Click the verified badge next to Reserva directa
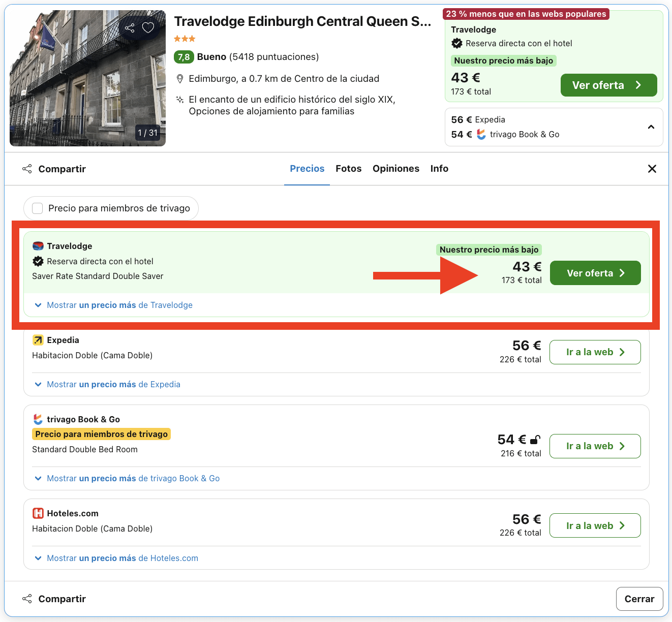This screenshot has width=672, height=622. point(456,43)
